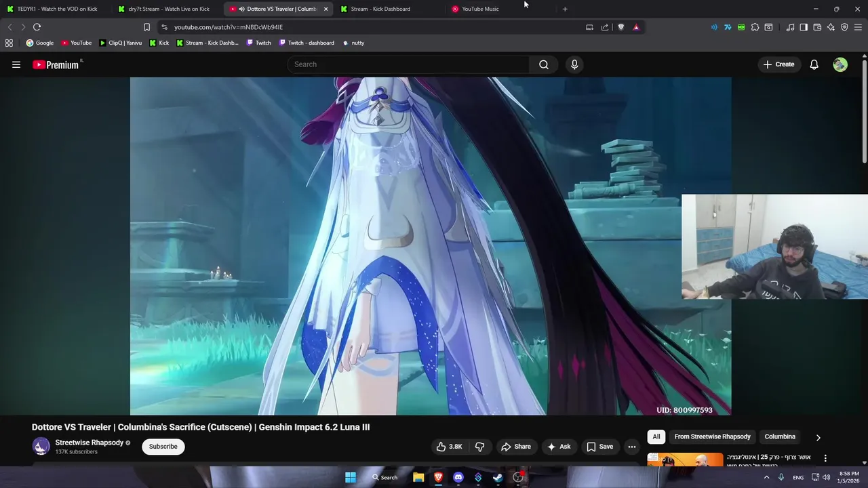
Task: Click the Create button
Action: coord(778,64)
